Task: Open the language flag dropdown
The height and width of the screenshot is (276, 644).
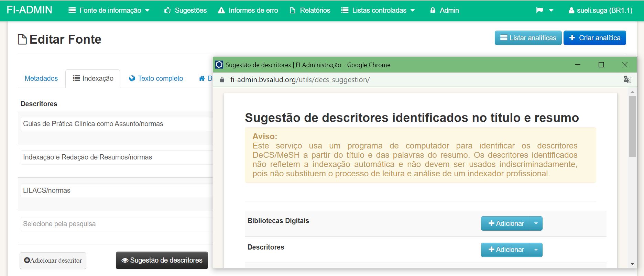Action: (x=545, y=10)
